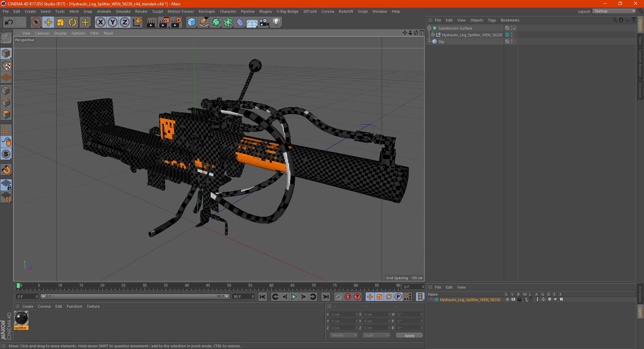Screen dimensions: 644x349
Task: Open Material manager Texture menu
Action: pos(93,306)
